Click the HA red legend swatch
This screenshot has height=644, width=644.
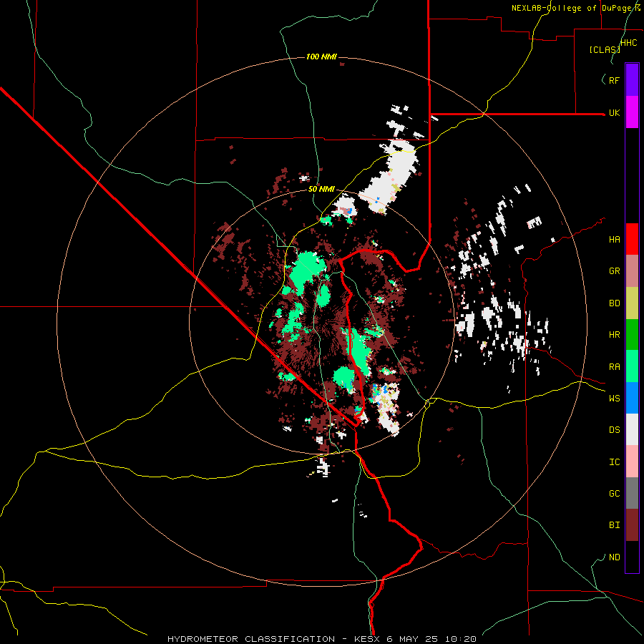[x=632, y=239]
